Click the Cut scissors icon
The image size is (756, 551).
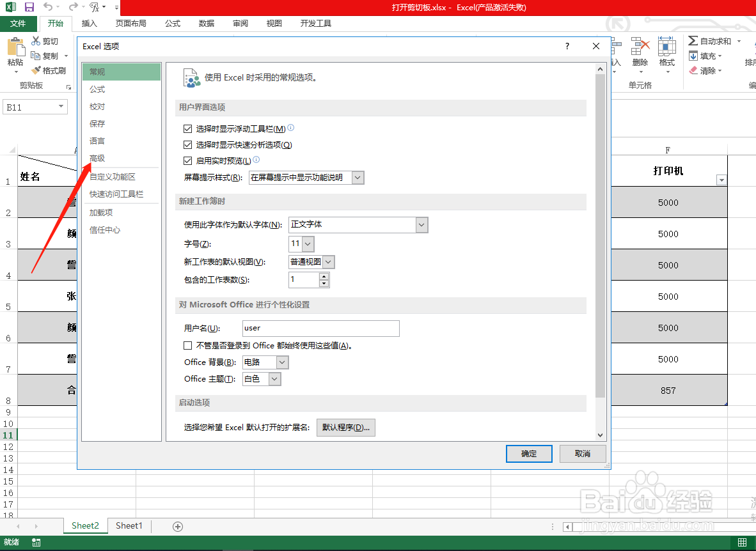click(x=36, y=41)
